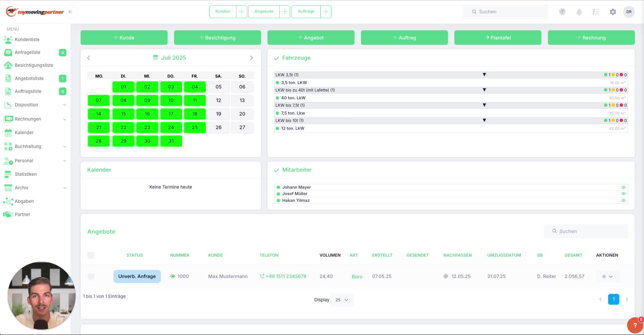This screenshot has width=644, height=335.
Task: Click the plus icon next to Aufträge
Action: [x=326, y=12]
